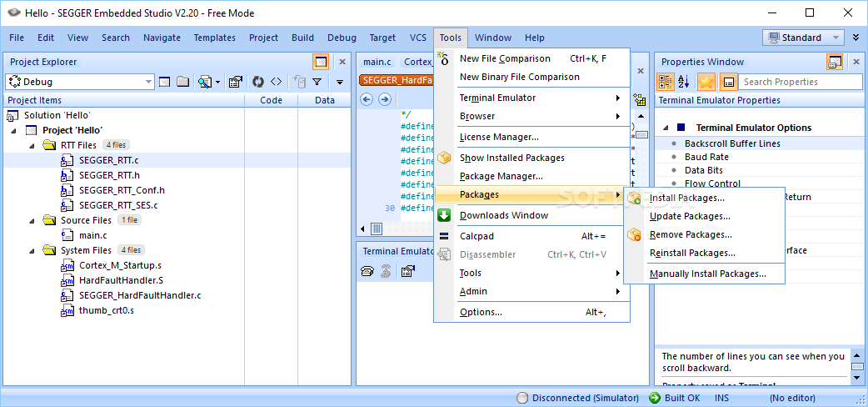The width and height of the screenshot is (868, 407).
Task: Click the dock-window icon on the Project Explorer title bar
Action: 321,62
